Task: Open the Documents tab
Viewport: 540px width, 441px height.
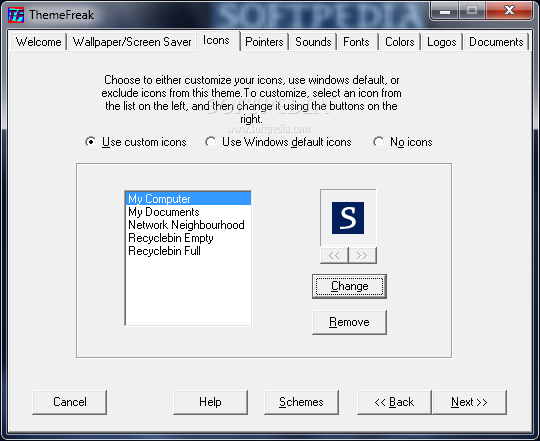Action: pyautogui.click(x=496, y=42)
